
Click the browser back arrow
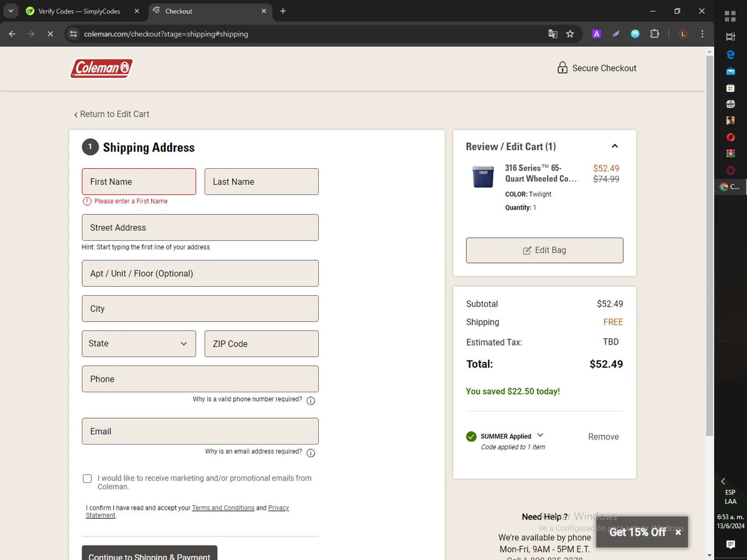click(12, 34)
